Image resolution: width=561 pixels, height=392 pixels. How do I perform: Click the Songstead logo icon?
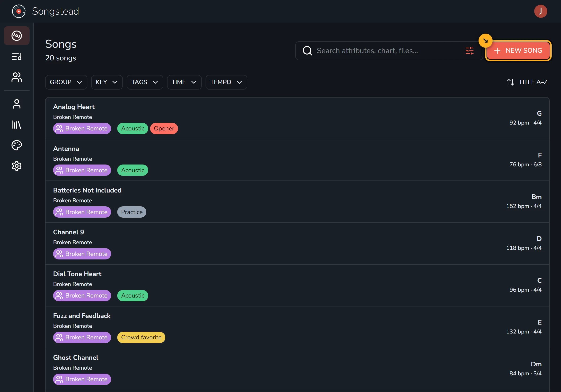coord(19,11)
